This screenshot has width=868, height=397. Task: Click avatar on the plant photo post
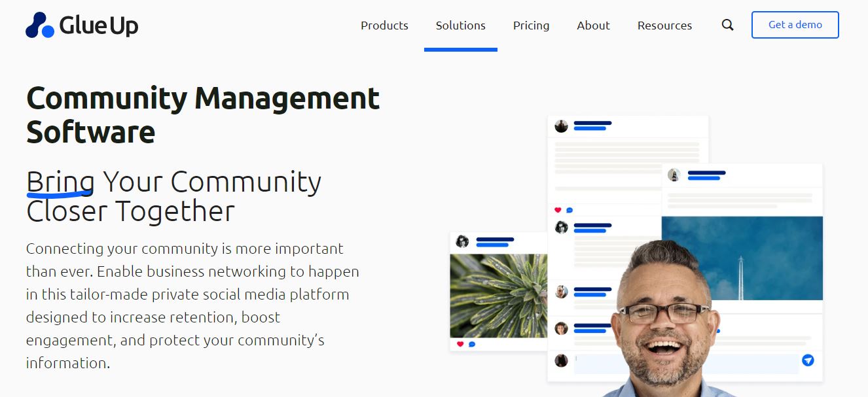point(462,241)
